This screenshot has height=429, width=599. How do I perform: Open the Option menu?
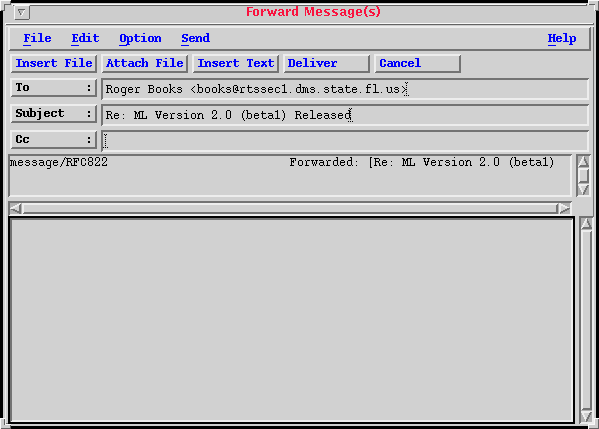[x=140, y=38]
